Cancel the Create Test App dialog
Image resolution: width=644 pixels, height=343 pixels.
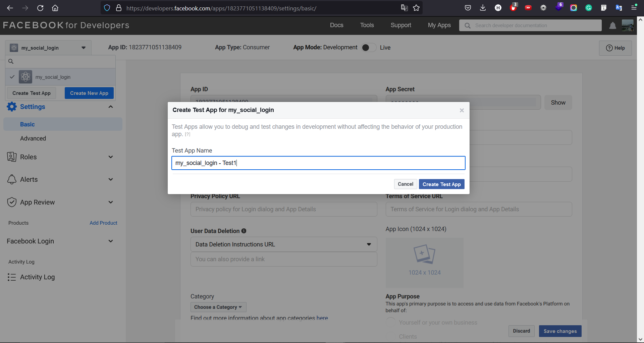(406, 184)
